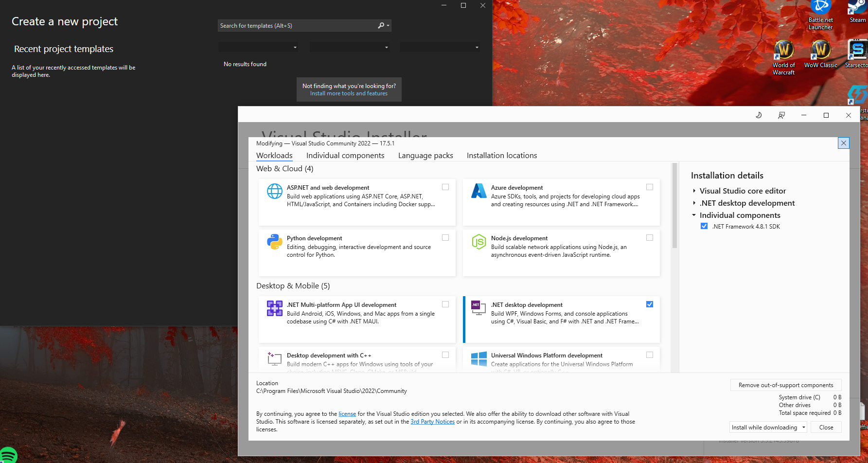This screenshot has width=868, height=463.
Task: Open the installer feedback icon
Action: click(781, 115)
